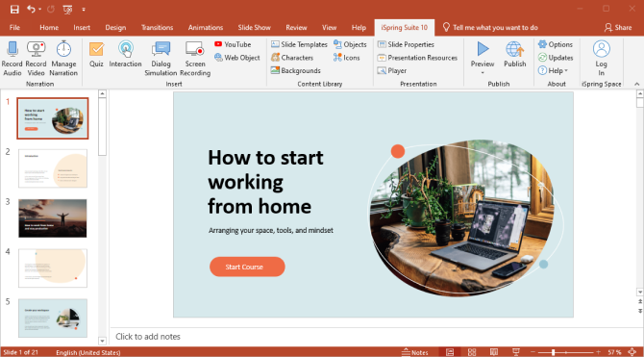Viewport: 644px width, 357px height.
Task: Open the Help dropdown in About group
Action: pos(553,71)
